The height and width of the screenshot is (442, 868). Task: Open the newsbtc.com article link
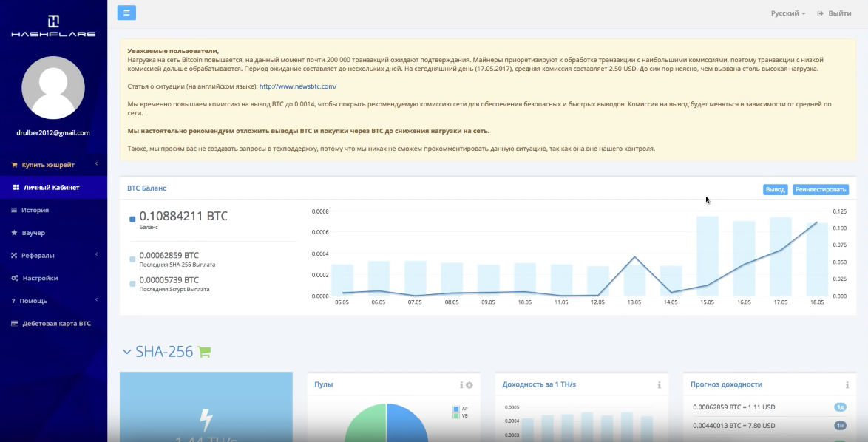298,86
